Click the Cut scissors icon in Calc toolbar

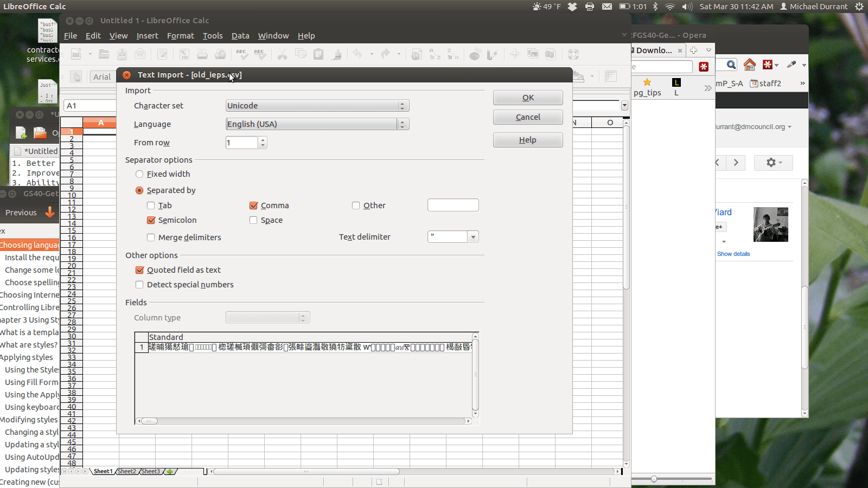(x=282, y=54)
